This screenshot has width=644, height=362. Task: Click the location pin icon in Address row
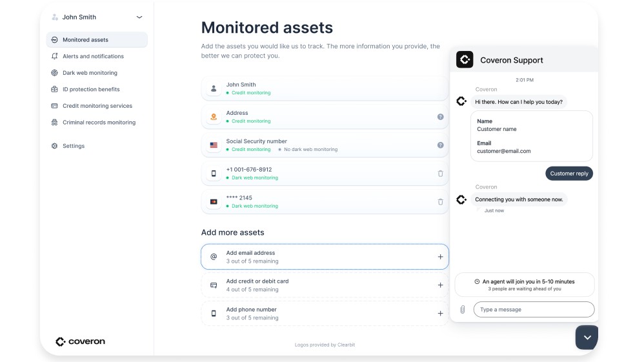pos(214,117)
